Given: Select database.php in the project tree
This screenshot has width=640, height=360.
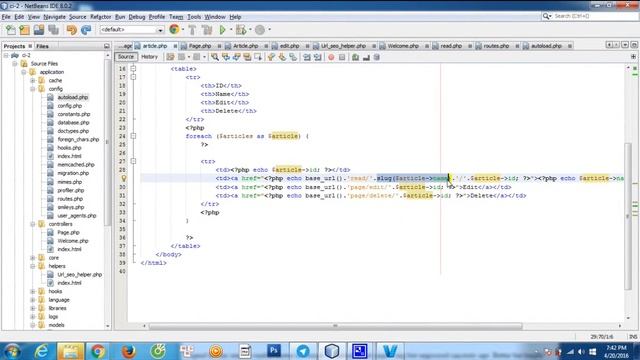Looking at the screenshot, I should tap(73, 122).
